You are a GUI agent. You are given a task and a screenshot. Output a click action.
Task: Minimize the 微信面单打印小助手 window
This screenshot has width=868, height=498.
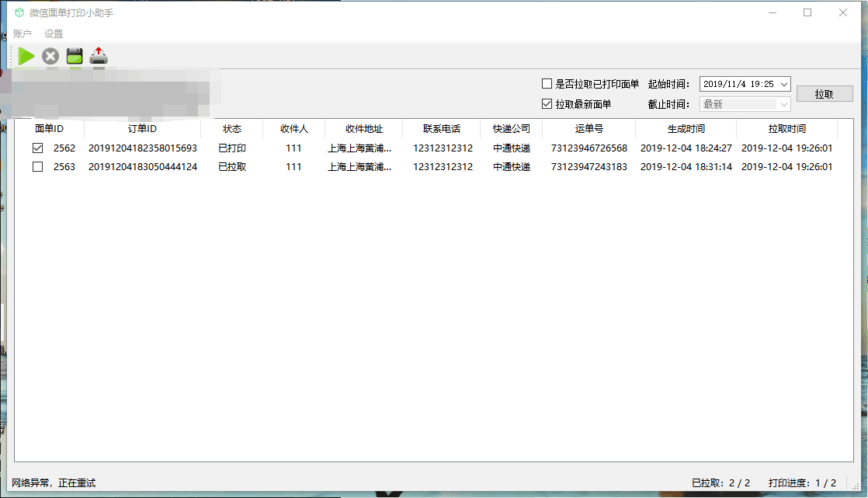tap(773, 12)
